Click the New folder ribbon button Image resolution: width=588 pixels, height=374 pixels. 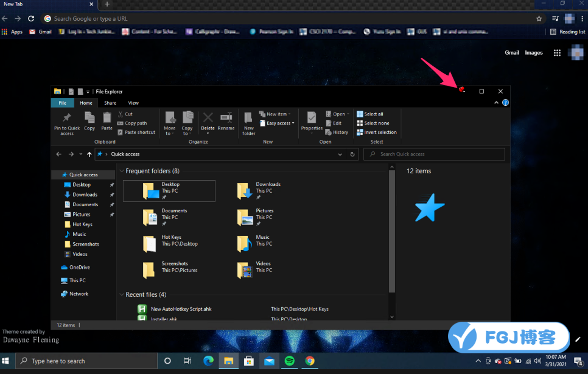[x=248, y=123]
